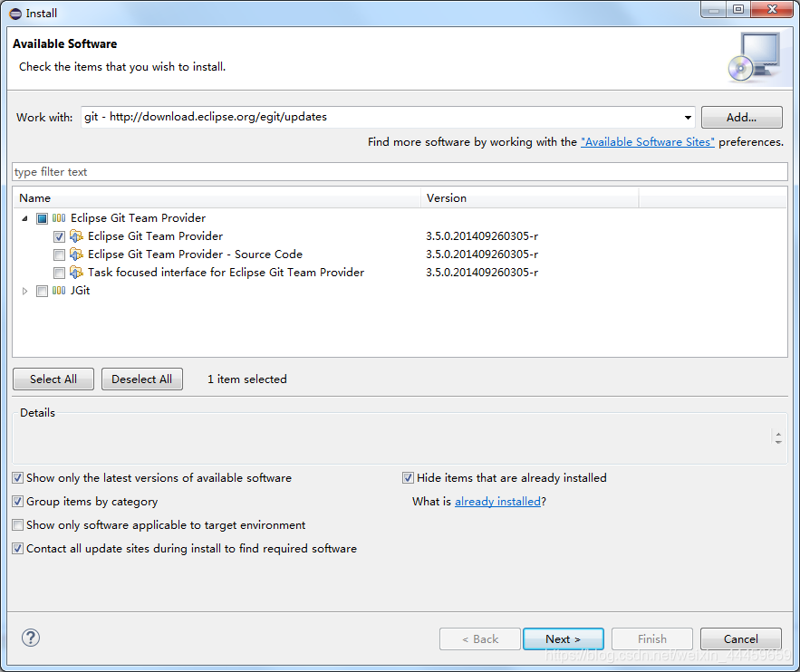
Task: Click the Details scroll down arrow
Action: [x=778, y=442]
